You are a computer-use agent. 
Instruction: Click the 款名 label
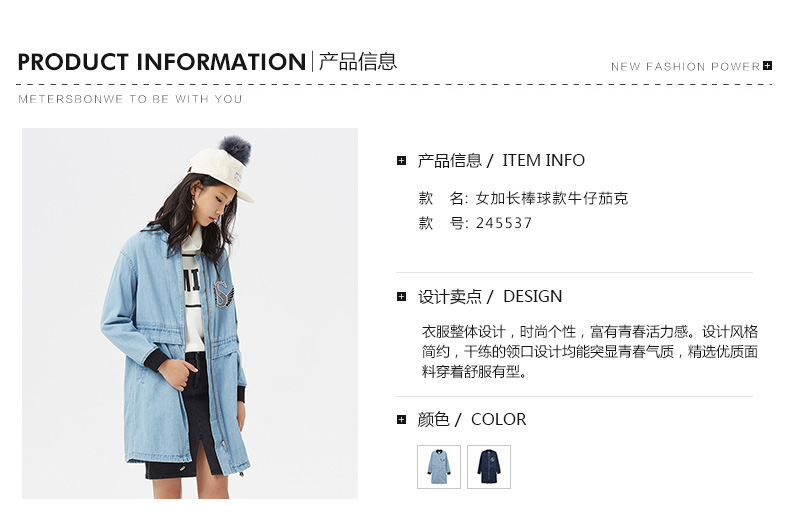[x=443, y=198]
